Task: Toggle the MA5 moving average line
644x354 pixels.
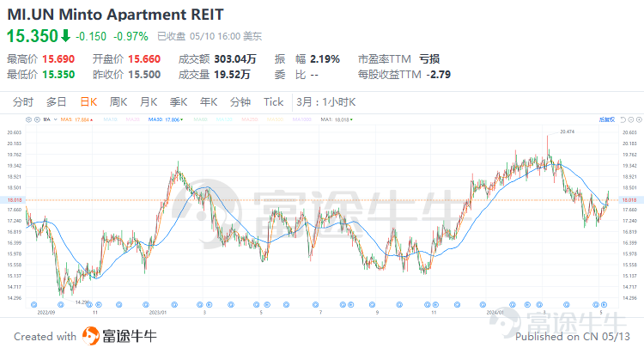Action: point(76,119)
